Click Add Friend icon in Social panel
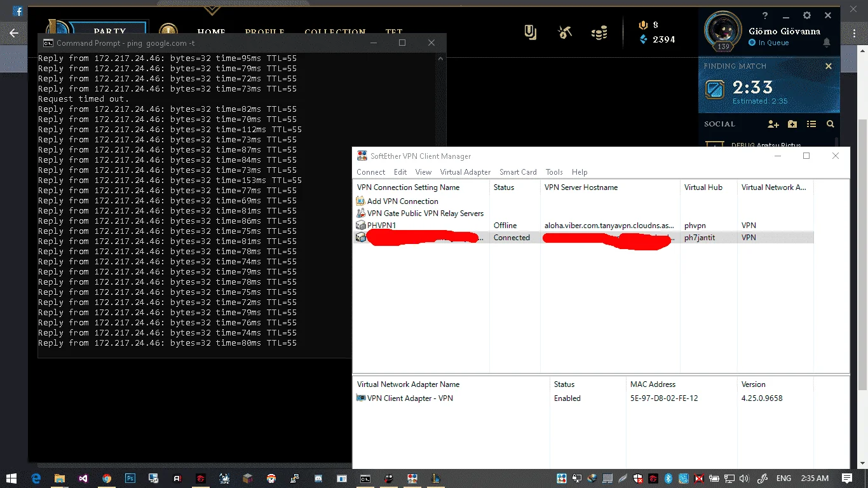 (773, 125)
